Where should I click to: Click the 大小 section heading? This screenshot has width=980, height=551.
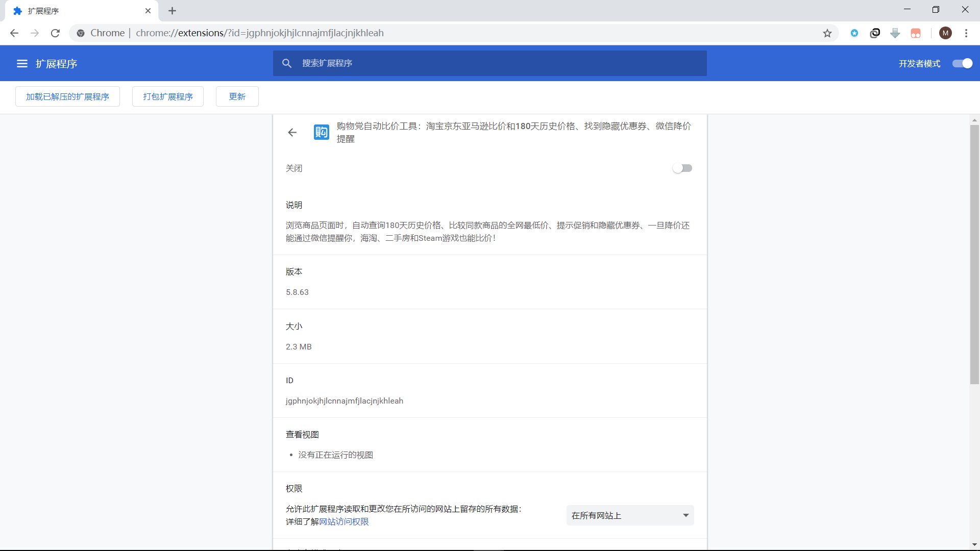(x=294, y=327)
